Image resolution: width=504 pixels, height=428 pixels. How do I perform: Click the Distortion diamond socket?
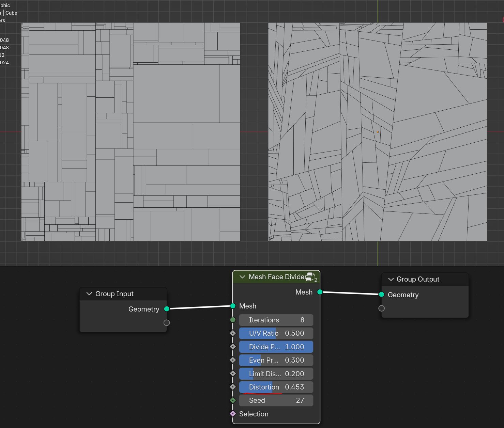[233, 387]
